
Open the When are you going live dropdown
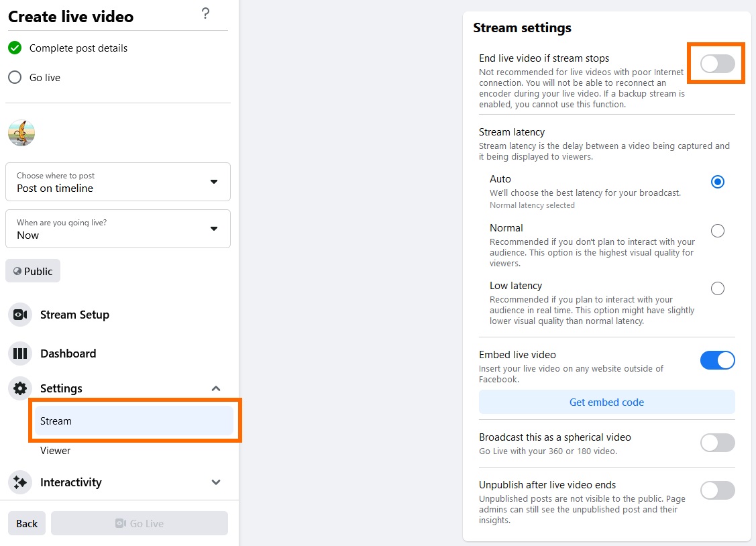pos(118,229)
